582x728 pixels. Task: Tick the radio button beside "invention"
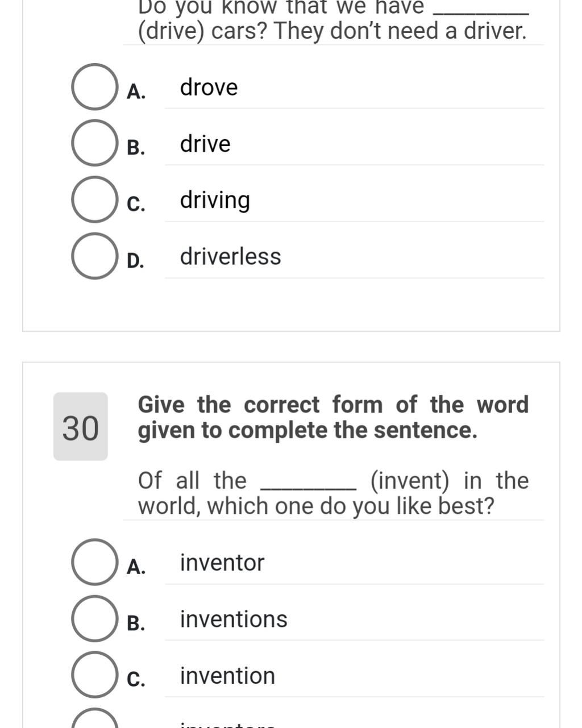(x=94, y=675)
